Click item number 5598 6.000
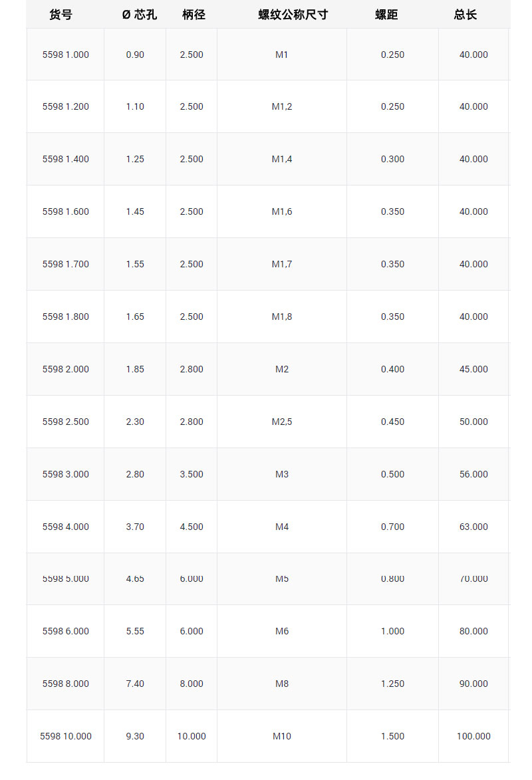532x780 pixels. click(x=65, y=631)
